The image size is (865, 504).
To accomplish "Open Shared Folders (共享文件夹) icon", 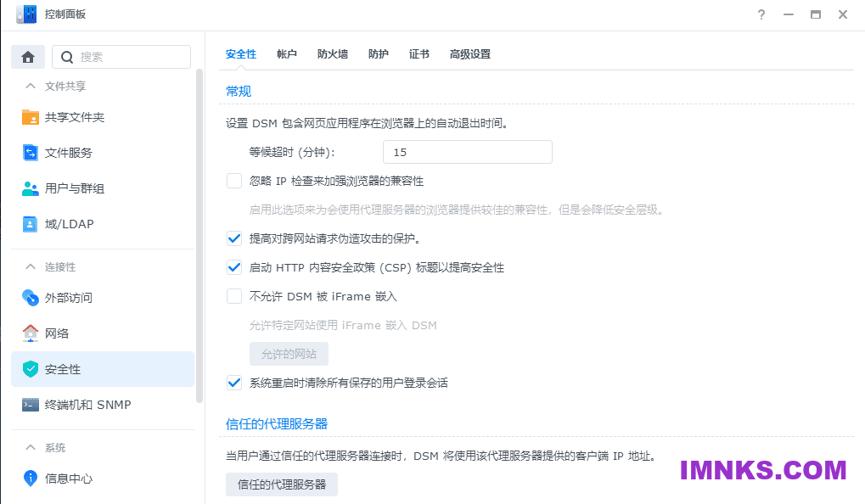I will [x=31, y=117].
